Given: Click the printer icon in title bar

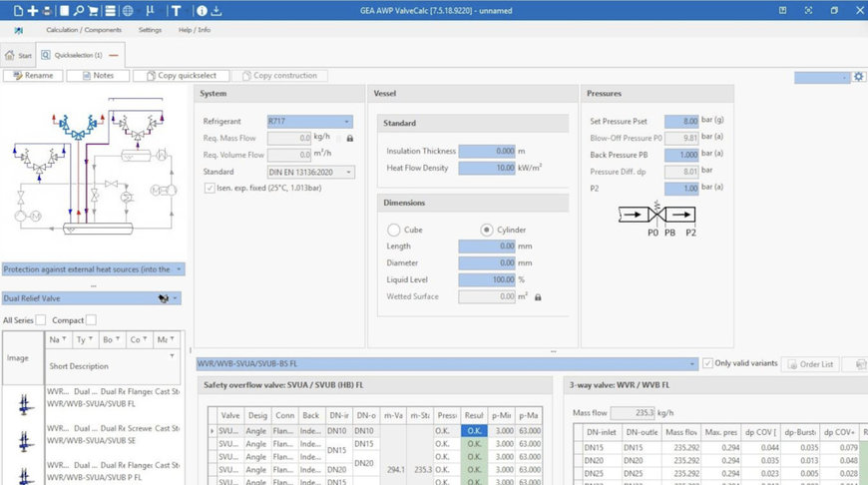Looking at the screenshot, I should pyautogui.click(x=48, y=11).
